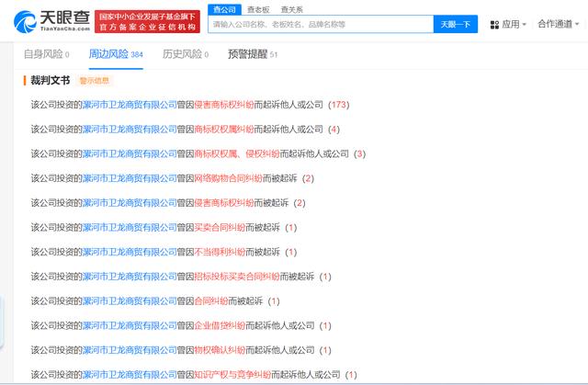Image resolution: width=588 pixels, height=385 pixels.
Task: Click 知识产权与竞争纠纷 red case text
Action: point(232,375)
